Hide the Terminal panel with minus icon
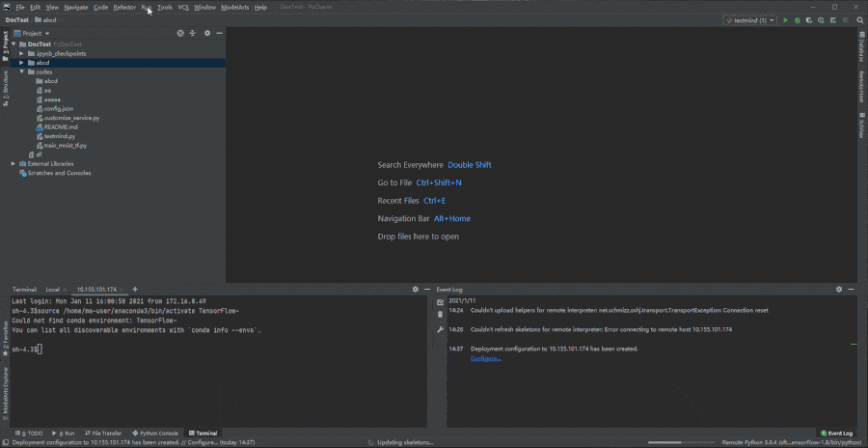Image resolution: width=868 pixels, height=448 pixels. (427, 290)
